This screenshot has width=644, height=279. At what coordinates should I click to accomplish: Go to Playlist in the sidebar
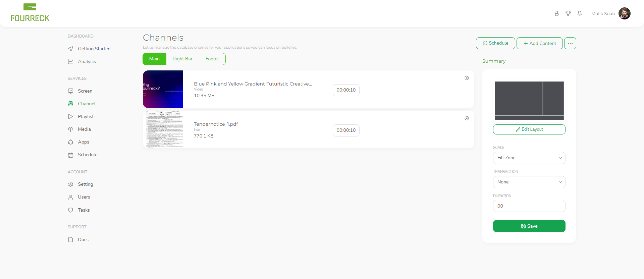click(86, 116)
